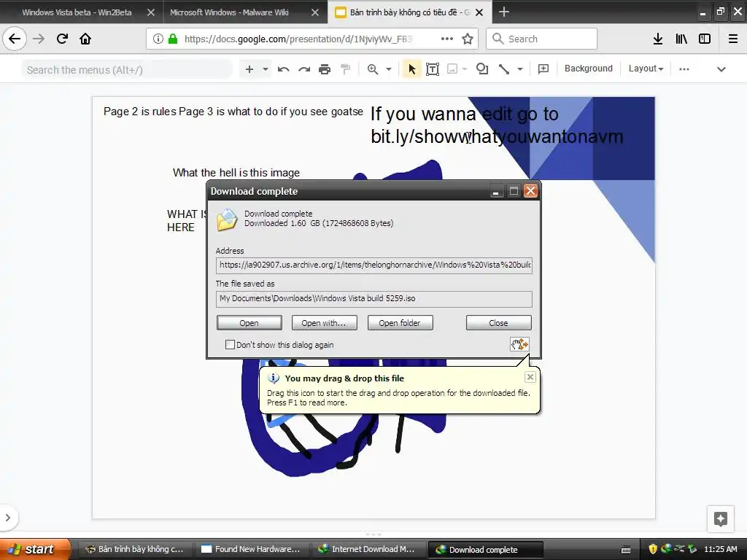
Task: Click the green secure padlock icon
Action: 173,39
